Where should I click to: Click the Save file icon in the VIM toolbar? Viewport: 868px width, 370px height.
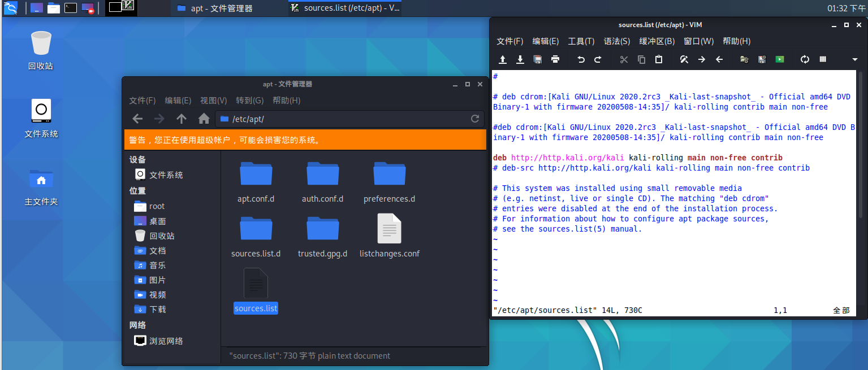[520, 59]
